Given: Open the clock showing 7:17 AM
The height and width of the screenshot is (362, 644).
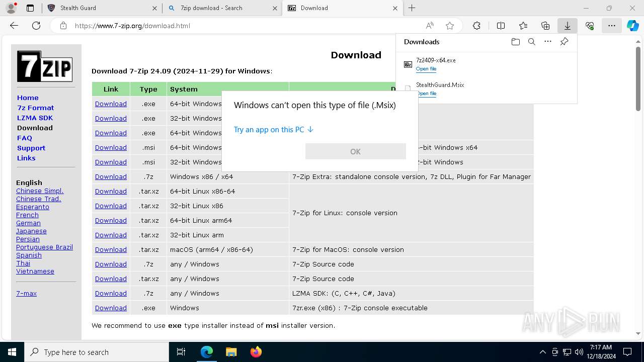Looking at the screenshot, I should [x=601, y=352].
